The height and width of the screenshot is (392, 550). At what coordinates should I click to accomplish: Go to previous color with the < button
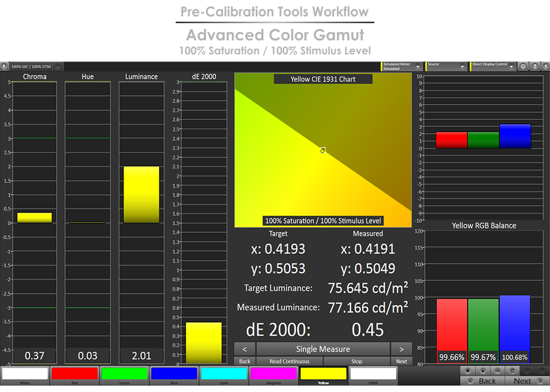[x=245, y=349]
